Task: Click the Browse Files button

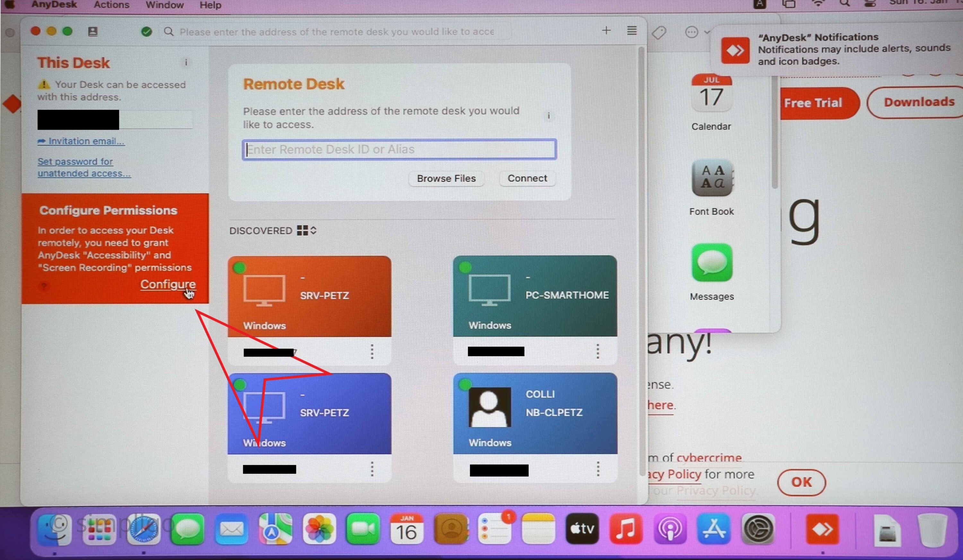Action: pyautogui.click(x=446, y=178)
